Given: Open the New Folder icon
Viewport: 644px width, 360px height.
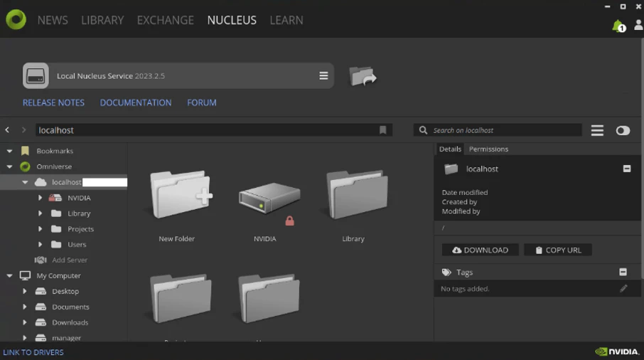Looking at the screenshot, I should pos(181,195).
